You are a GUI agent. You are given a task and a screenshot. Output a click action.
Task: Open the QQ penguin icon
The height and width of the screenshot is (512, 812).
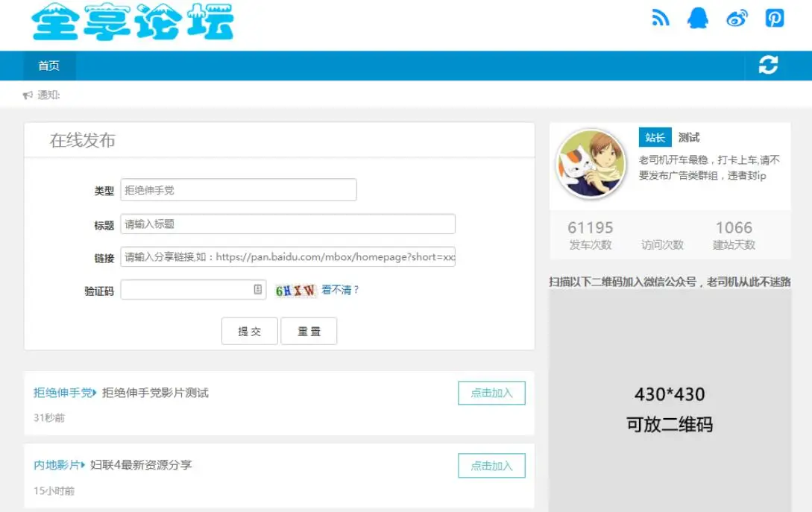(x=698, y=18)
